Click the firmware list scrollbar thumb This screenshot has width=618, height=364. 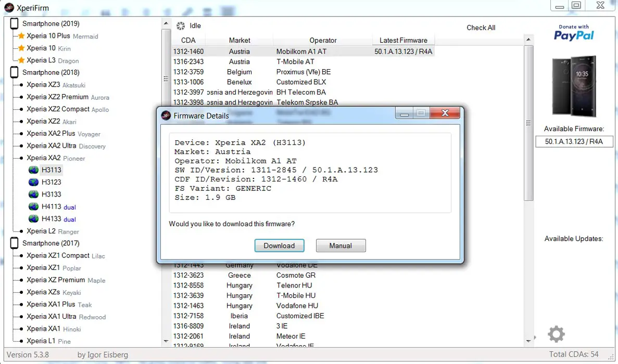point(528,123)
